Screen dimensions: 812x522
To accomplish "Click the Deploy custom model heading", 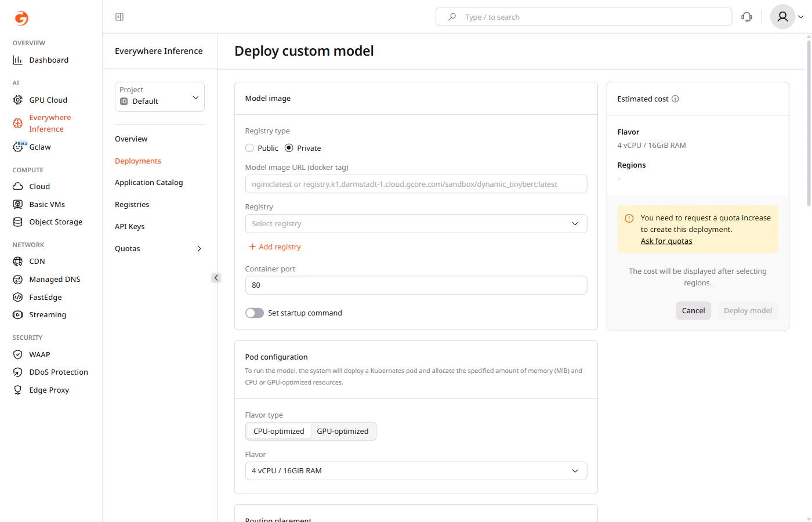I will pyautogui.click(x=304, y=51).
